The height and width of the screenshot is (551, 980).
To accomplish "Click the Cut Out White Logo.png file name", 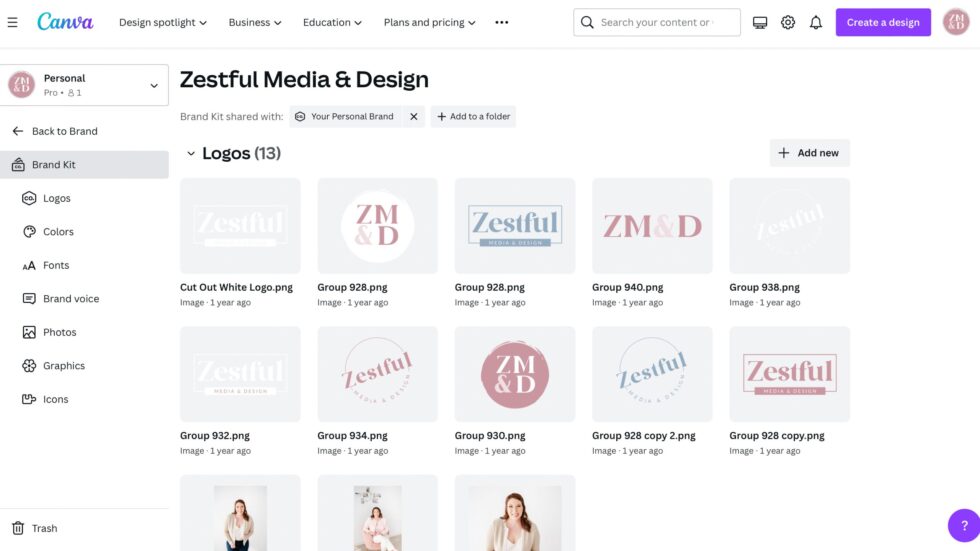I will [x=236, y=287].
